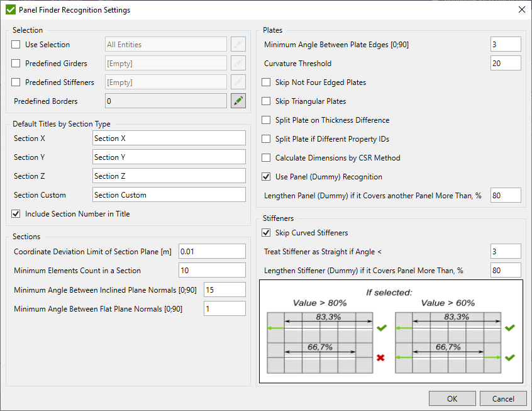Enable the Use Selection checkbox
This screenshot has height=411, width=532.
[x=16, y=44]
